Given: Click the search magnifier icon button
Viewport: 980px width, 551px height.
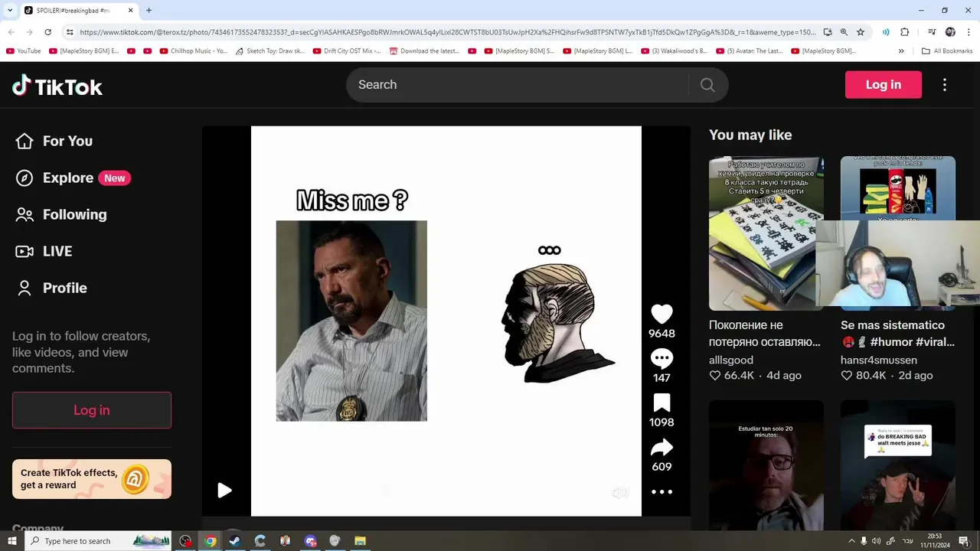Looking at the screenshot, I should [707, 85].
